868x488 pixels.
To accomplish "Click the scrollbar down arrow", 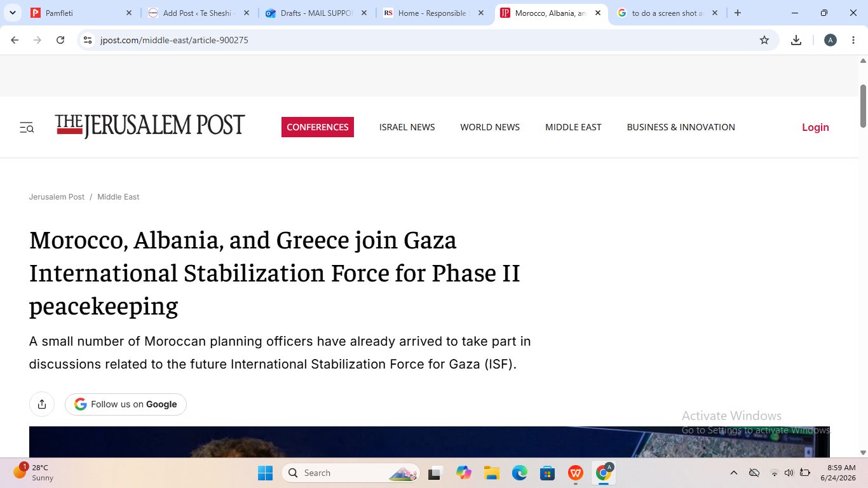I will click(x=863, y=452).
